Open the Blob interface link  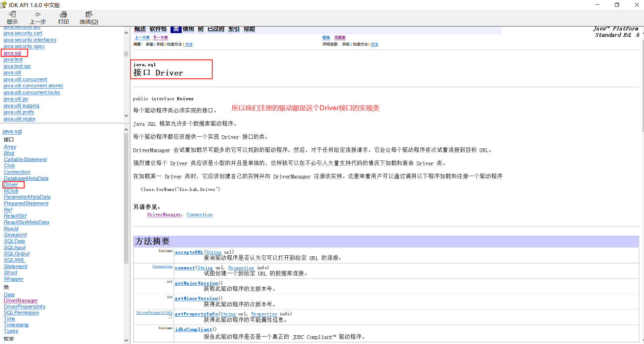point(9,153)
